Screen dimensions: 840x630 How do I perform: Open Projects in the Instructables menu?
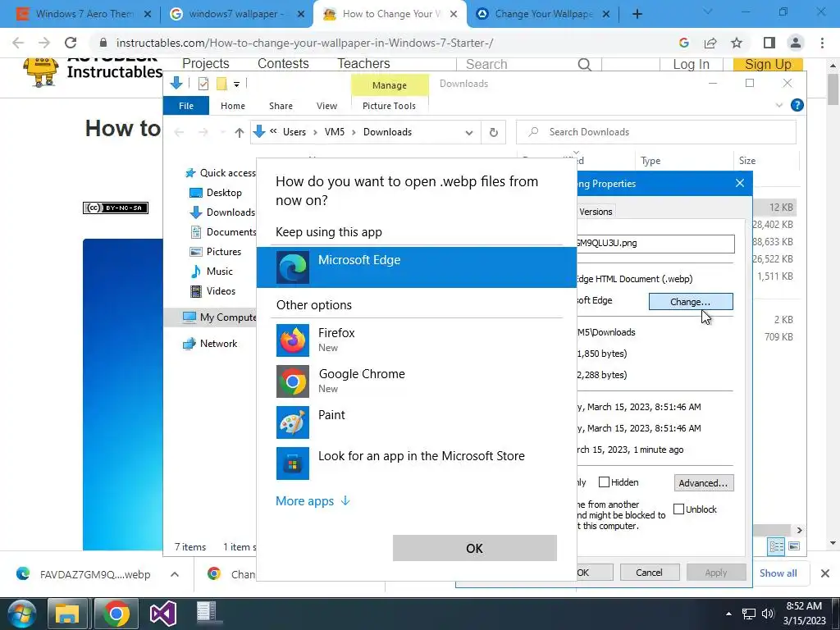(206, 63)
